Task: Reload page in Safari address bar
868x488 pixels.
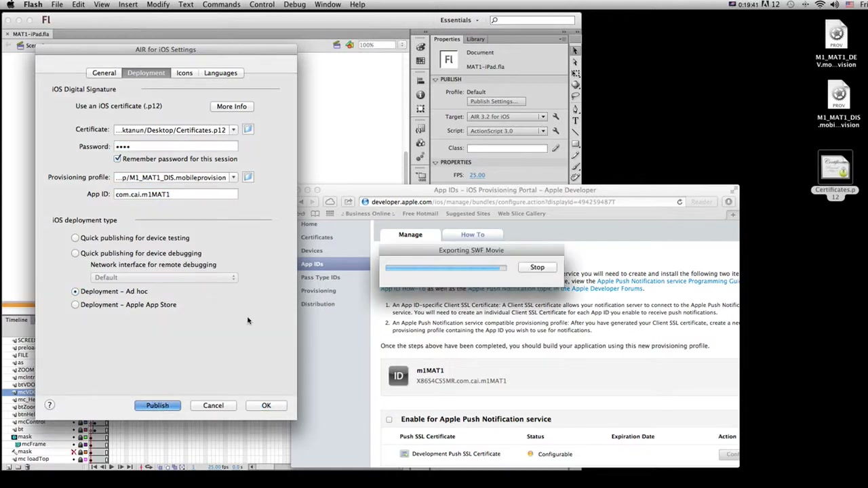Action: pyautogui.click(x=679, y=202)
